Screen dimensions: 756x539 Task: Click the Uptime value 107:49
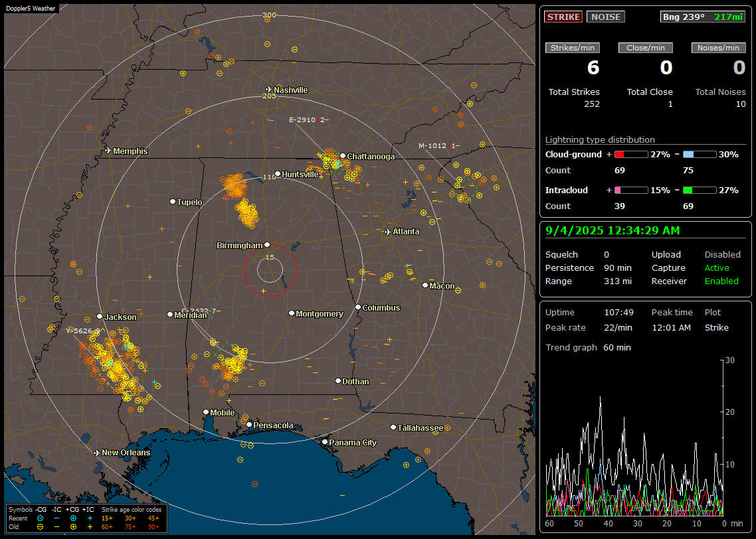pyautogui.click(x=618, y=313)
